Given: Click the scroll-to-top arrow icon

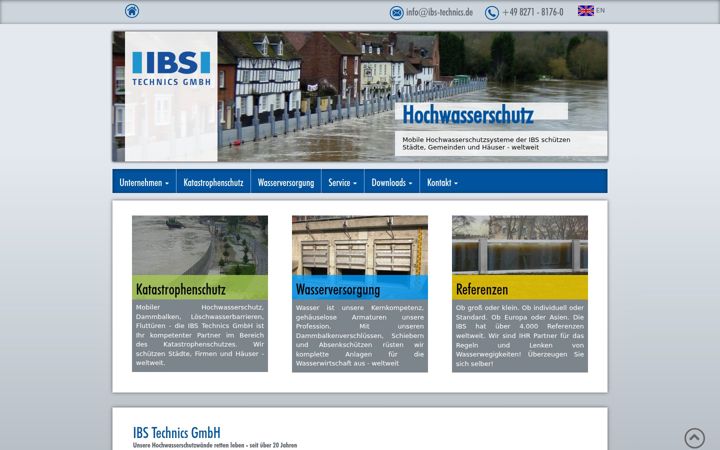Looking at the screenshot, I should [x=694, y=438].
